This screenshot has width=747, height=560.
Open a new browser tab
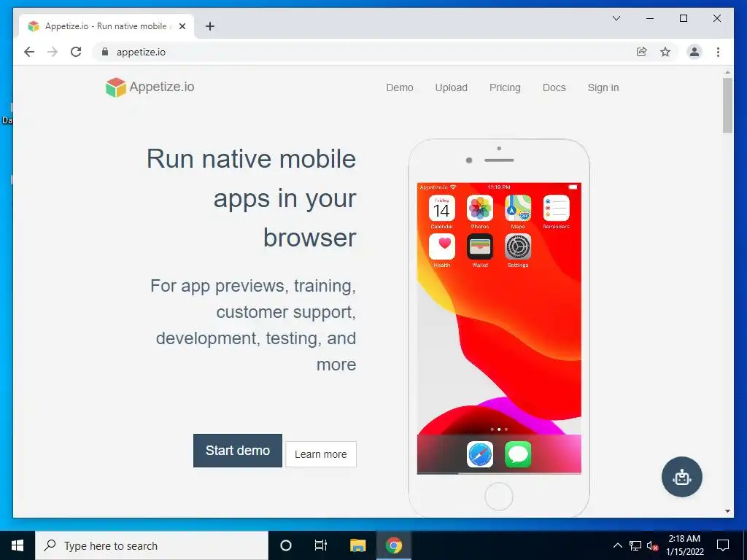click(210, 26)
